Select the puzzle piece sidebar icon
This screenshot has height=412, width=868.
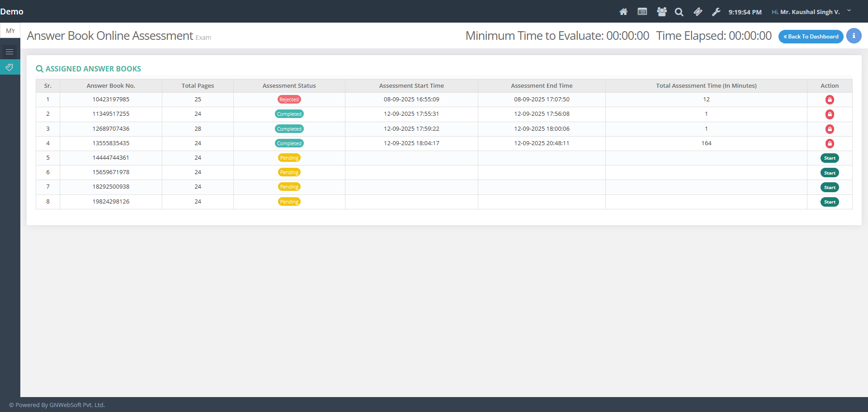9,67
